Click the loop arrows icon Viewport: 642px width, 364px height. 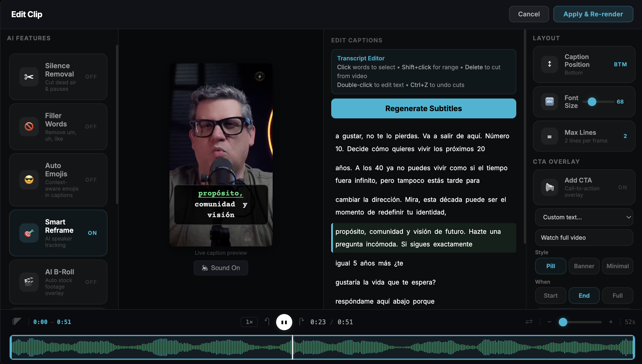pos(529,322)
